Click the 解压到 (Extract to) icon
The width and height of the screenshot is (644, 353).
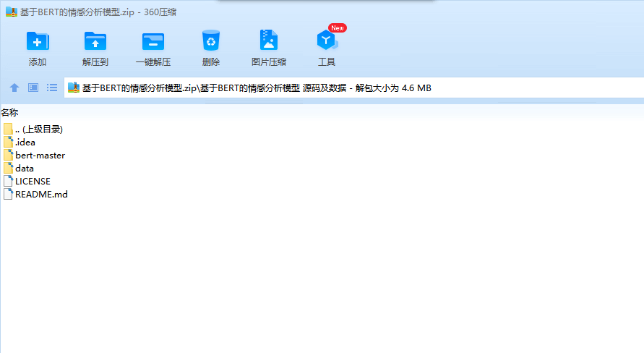[x=95, y=41]
